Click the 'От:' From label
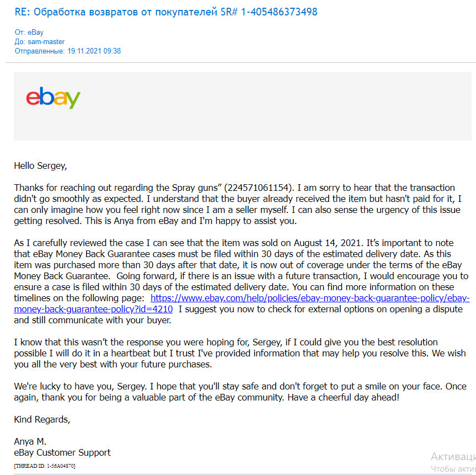Viewport: 476px width, 475px height. [x=20, y=32]
